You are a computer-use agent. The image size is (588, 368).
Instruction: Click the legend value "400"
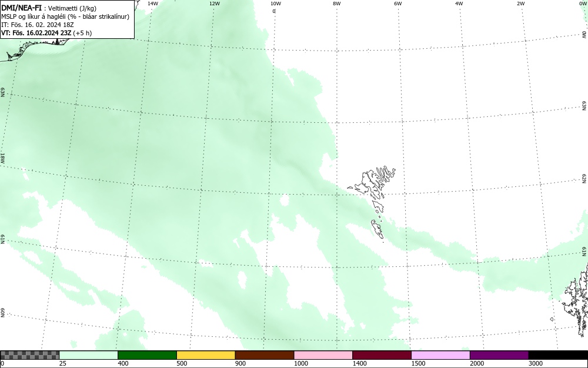pos(123,363)
